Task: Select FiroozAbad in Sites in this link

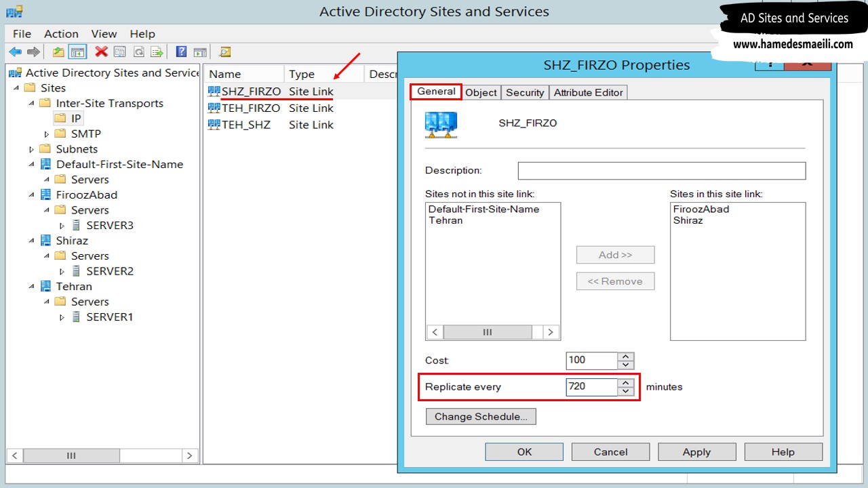Action: coord(701,209)
